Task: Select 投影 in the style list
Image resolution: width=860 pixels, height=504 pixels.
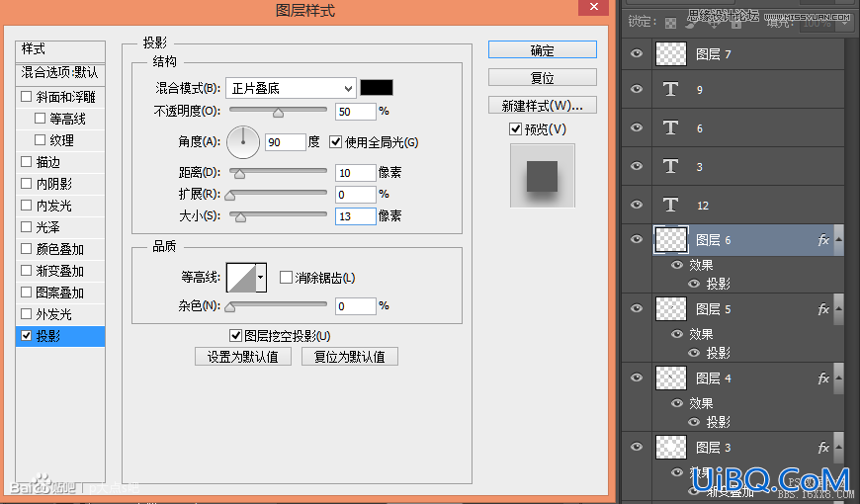Action: pyautogui.click(x=60, y=336)
